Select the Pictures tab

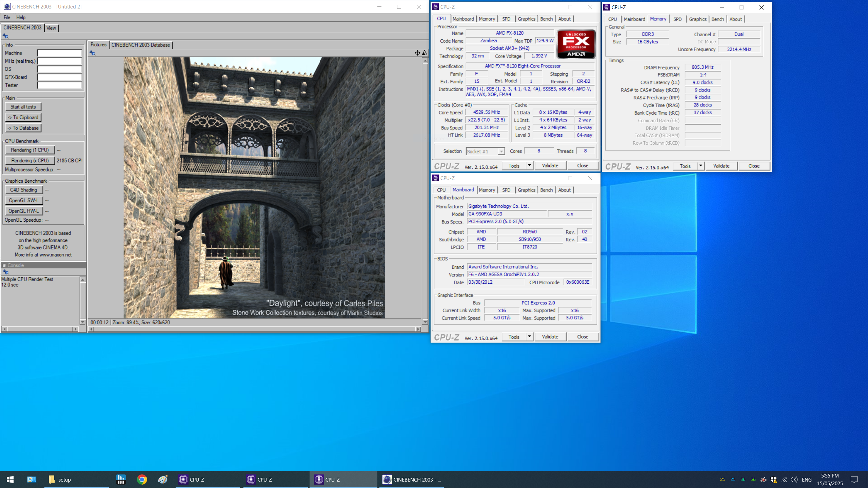click(98, 44)
